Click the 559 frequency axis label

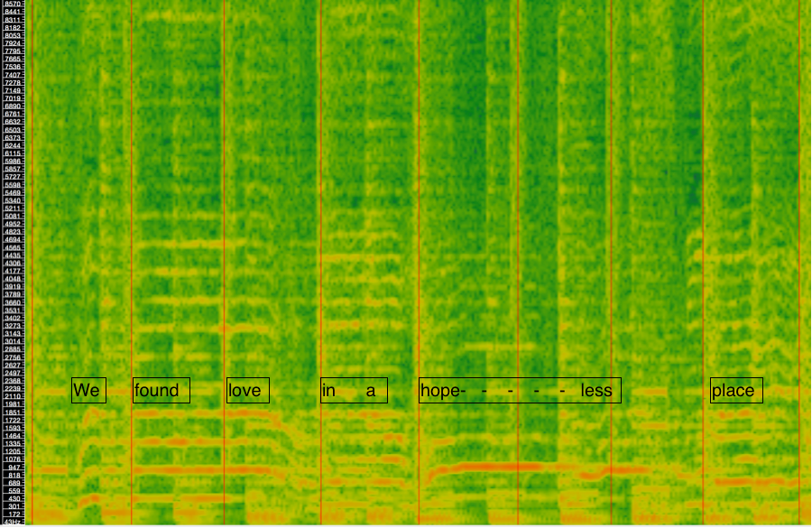(14, 491)
